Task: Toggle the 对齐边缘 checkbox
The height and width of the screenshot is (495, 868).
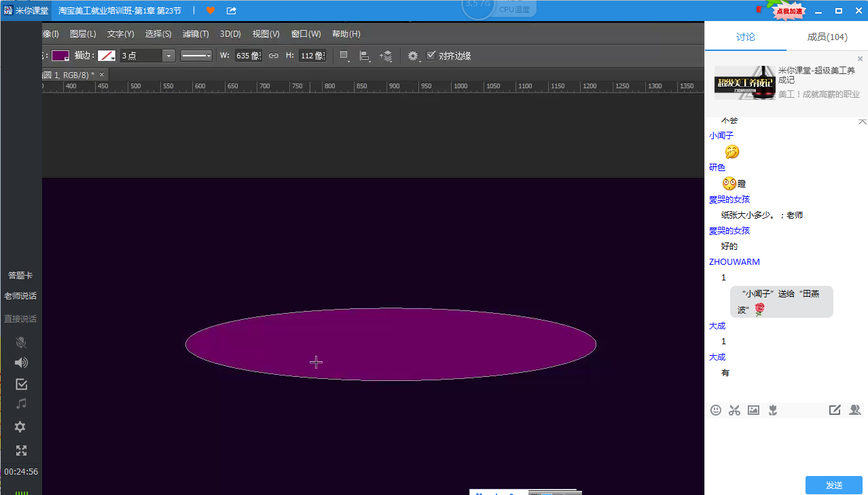Action: click(431, 56)
